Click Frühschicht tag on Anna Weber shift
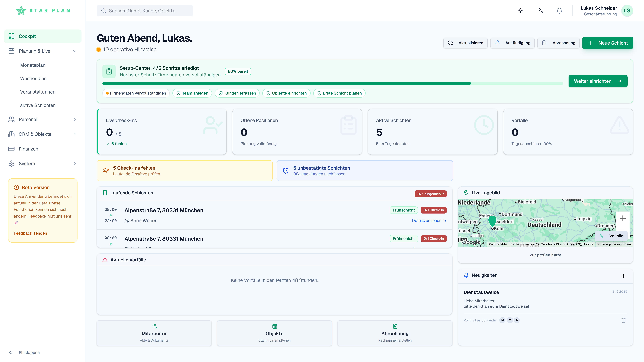Screen dimensions: 644x362 404,210
